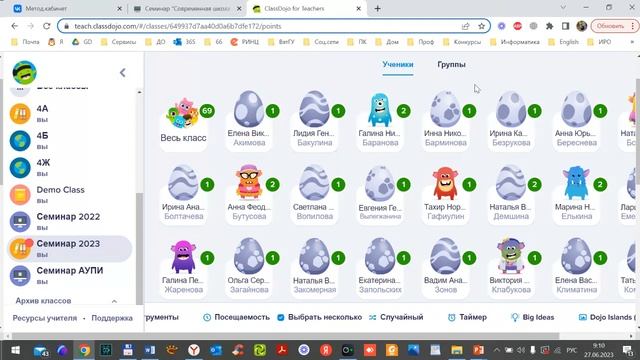Share this page via address bar icon
Viewport: 640px width, 360px height.
(x=465, y=26)
